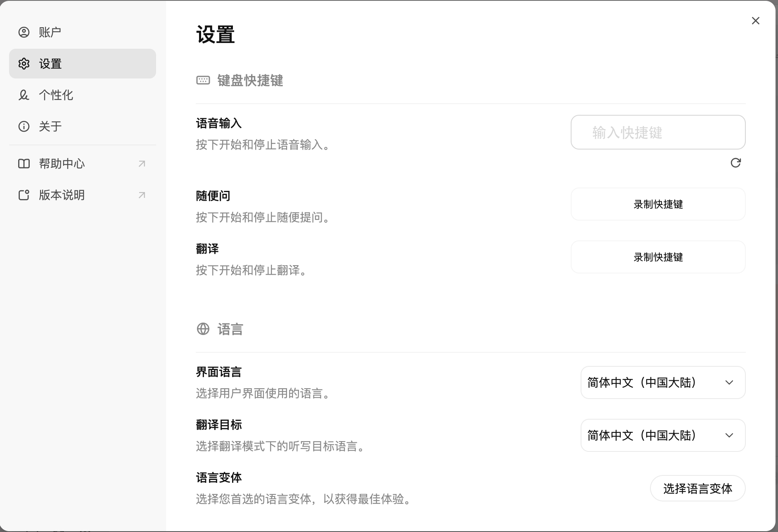Viewport: 778px width, 532px height.
Task: Click 录制快捷键 button for 翻译
Action: 658,257
